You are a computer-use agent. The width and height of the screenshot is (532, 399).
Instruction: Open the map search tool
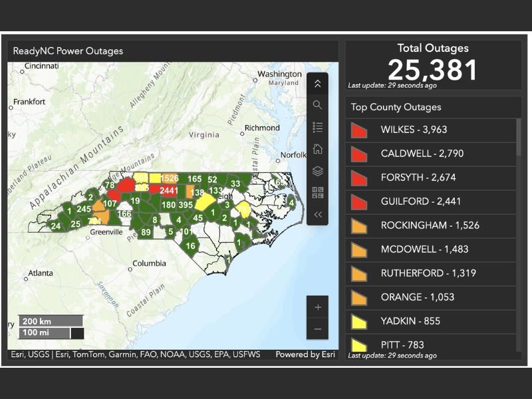319,104
